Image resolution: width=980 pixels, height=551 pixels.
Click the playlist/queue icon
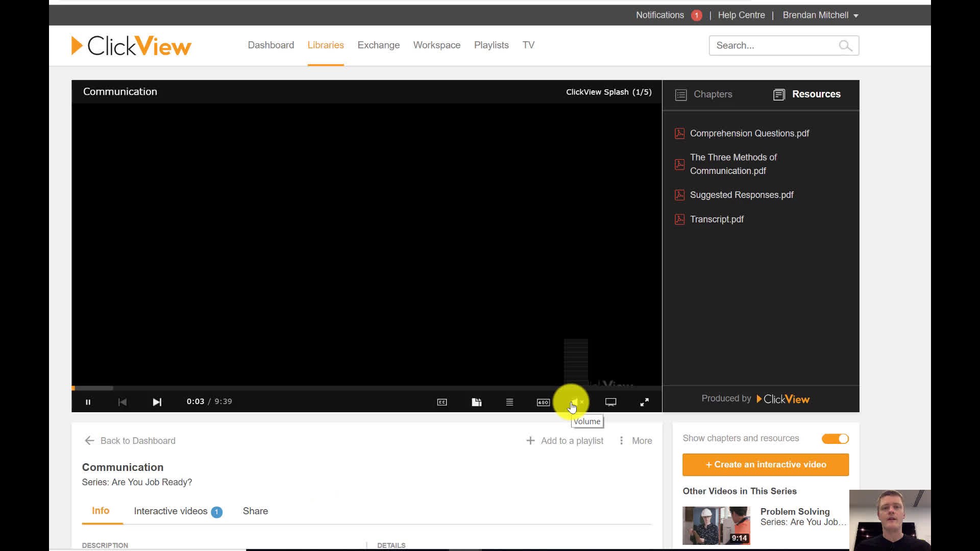(509, 402)
